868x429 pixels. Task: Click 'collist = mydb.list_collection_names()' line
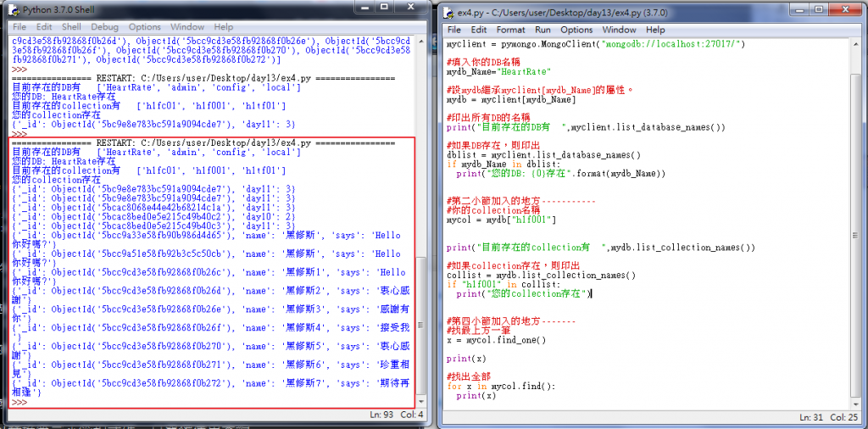(542, 275)
